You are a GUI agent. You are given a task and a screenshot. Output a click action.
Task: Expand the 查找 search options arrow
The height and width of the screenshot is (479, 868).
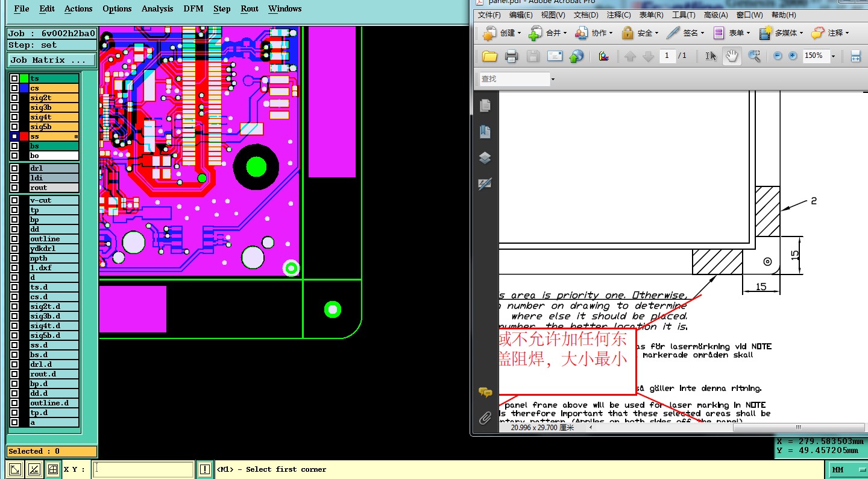point(553,79)
